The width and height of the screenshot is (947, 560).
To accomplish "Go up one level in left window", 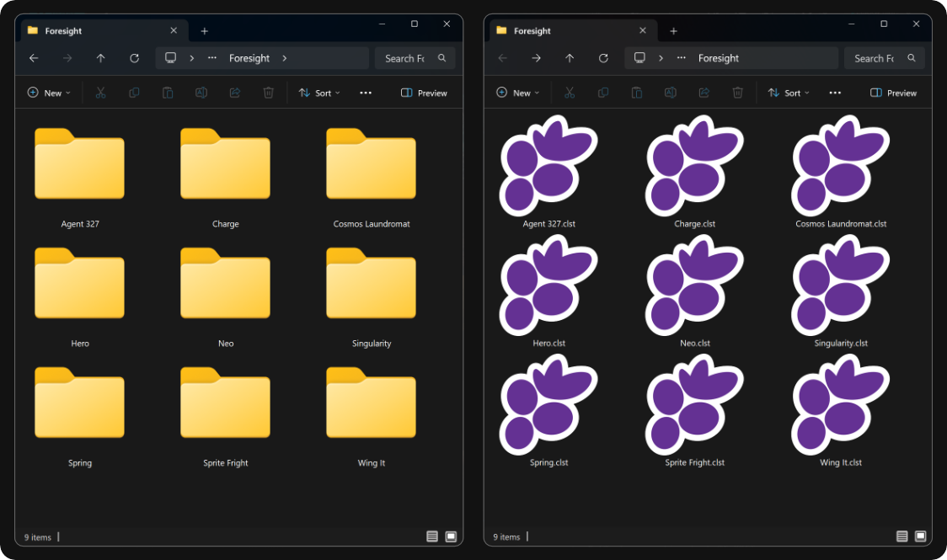I will tap(100, 58).
